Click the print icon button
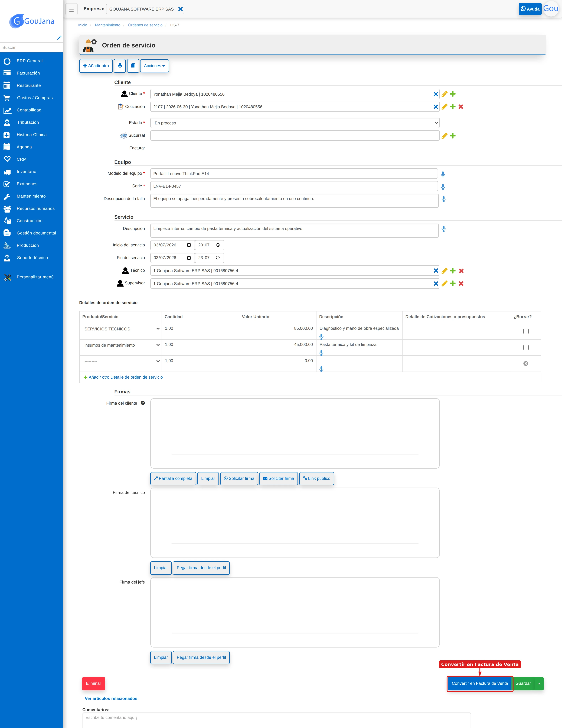Viewport: 562px width, 728px height. point(120,66)
